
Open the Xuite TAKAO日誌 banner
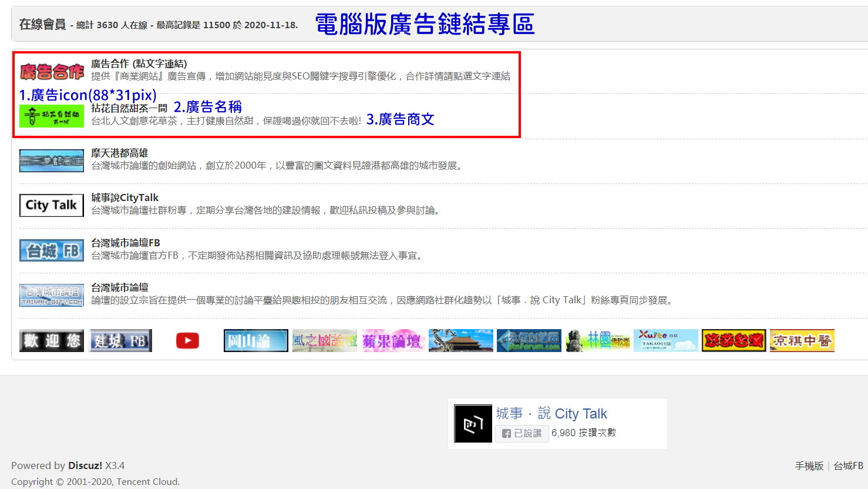[666, 341]
